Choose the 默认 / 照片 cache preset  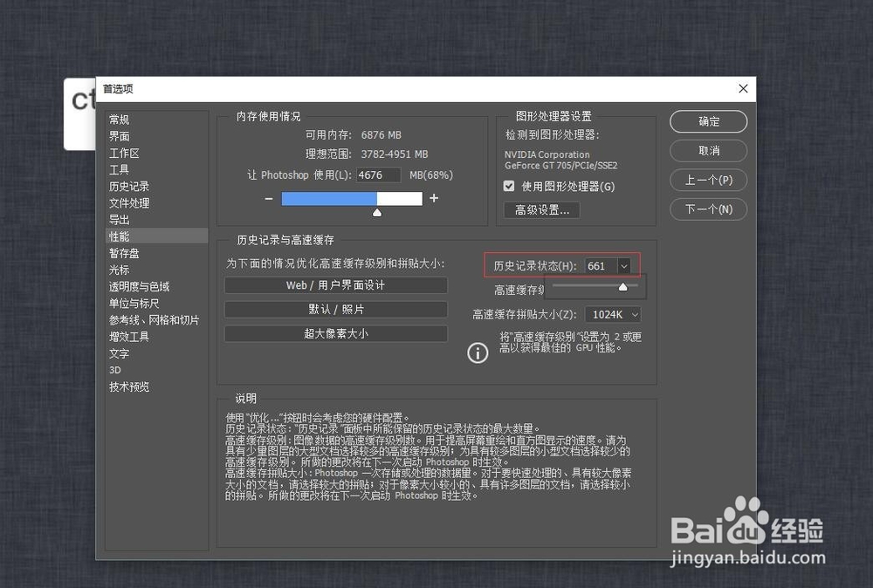click(336, 310)
